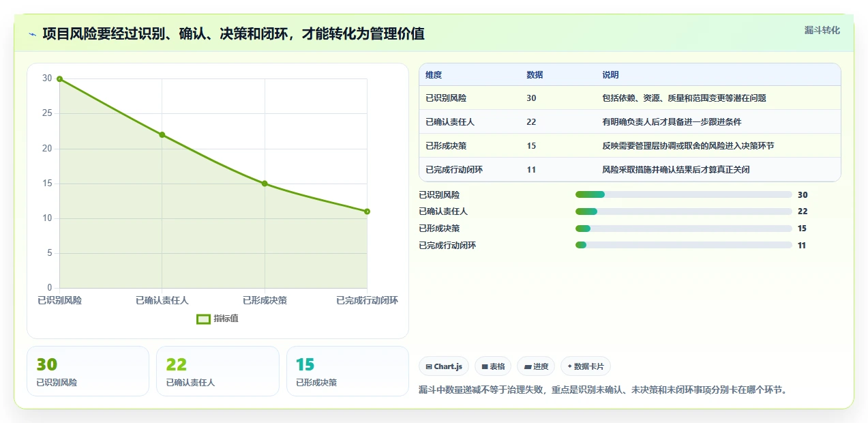Click description 风险采取措施并确认结果后才算真正关闭
The height and width of the screenshot is (423, 868).
pos(676,170)
